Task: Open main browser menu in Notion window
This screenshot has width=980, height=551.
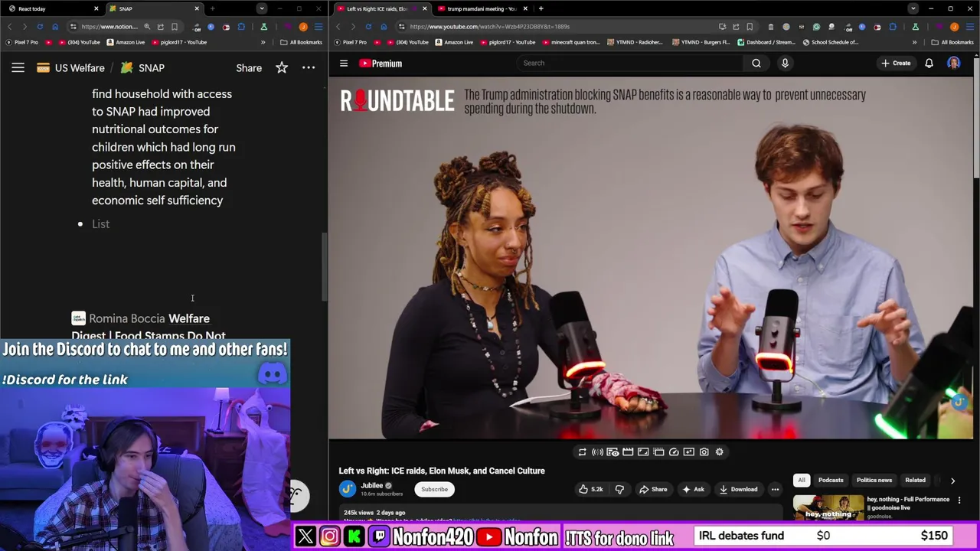Action: 318,27
